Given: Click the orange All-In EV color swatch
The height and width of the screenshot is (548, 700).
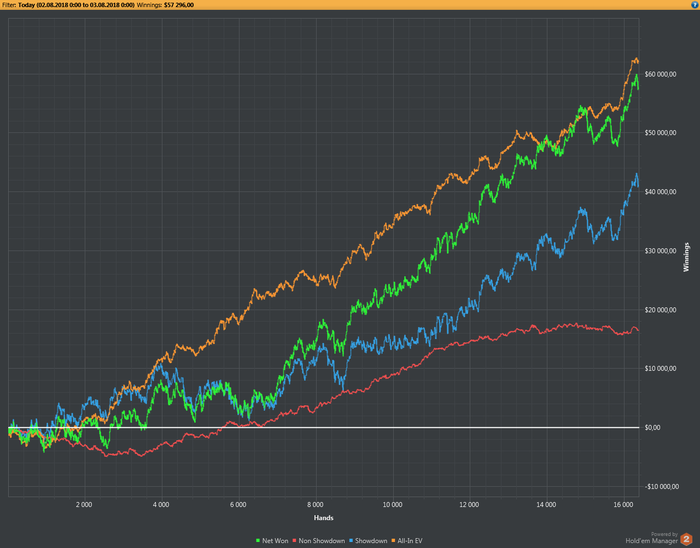Looking at the screenshot, I should click(393, 541).
